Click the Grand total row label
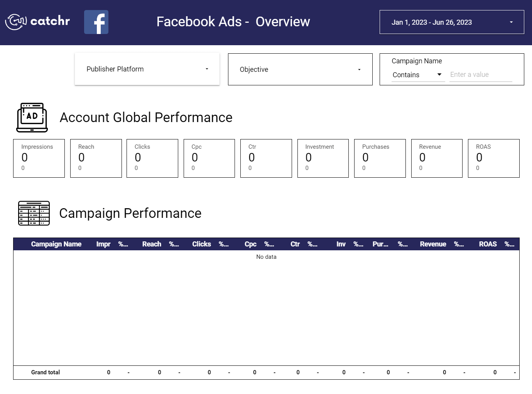 point(46,372)
